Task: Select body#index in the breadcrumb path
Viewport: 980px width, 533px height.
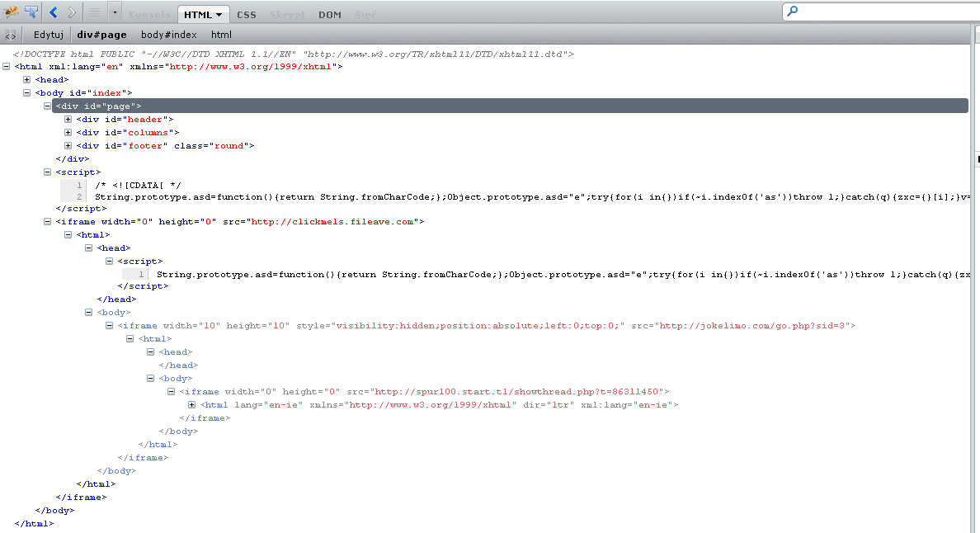Action: pyautogui.click(x=169, y=35)
